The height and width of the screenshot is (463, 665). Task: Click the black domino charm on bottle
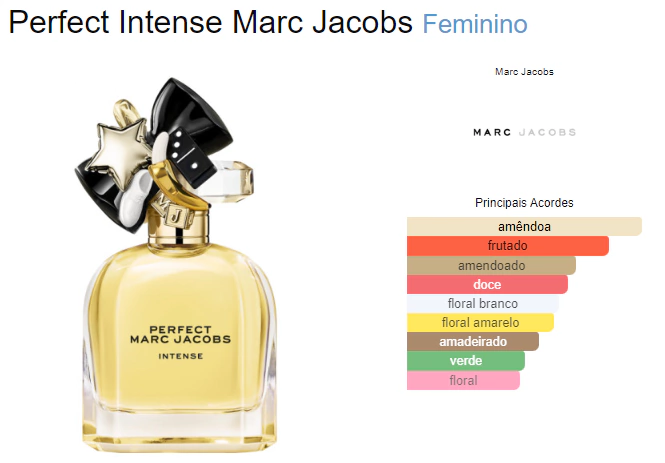click(x=190, y=156)
